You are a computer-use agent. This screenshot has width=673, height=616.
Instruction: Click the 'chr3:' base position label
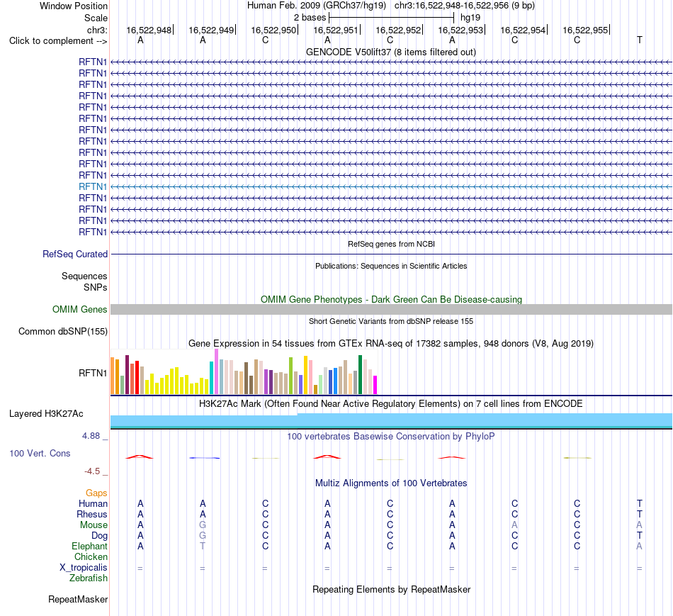(x=97, y=30)
